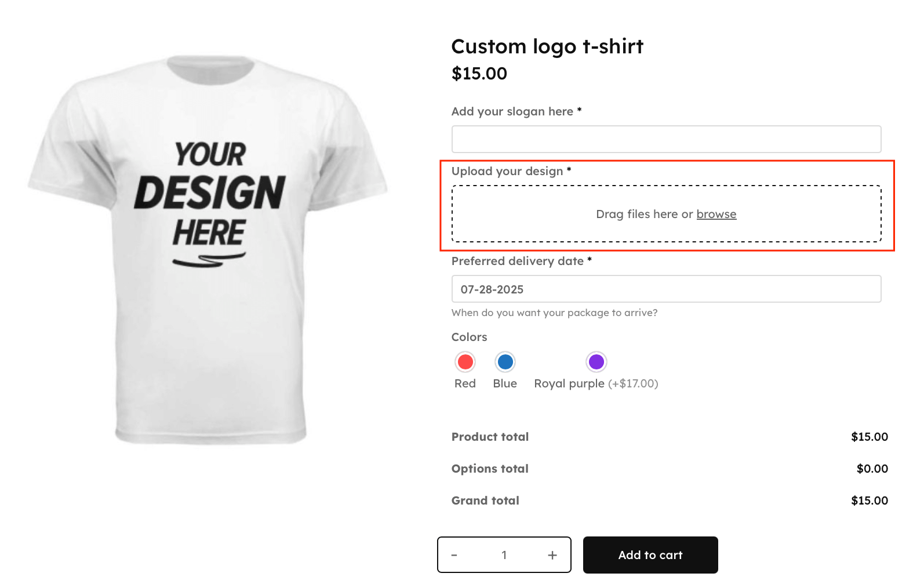Viewport: 924px width, 584px height.
Task: Select the Blue color swatch
Action: pyautogui.click(x=505, y=362)
